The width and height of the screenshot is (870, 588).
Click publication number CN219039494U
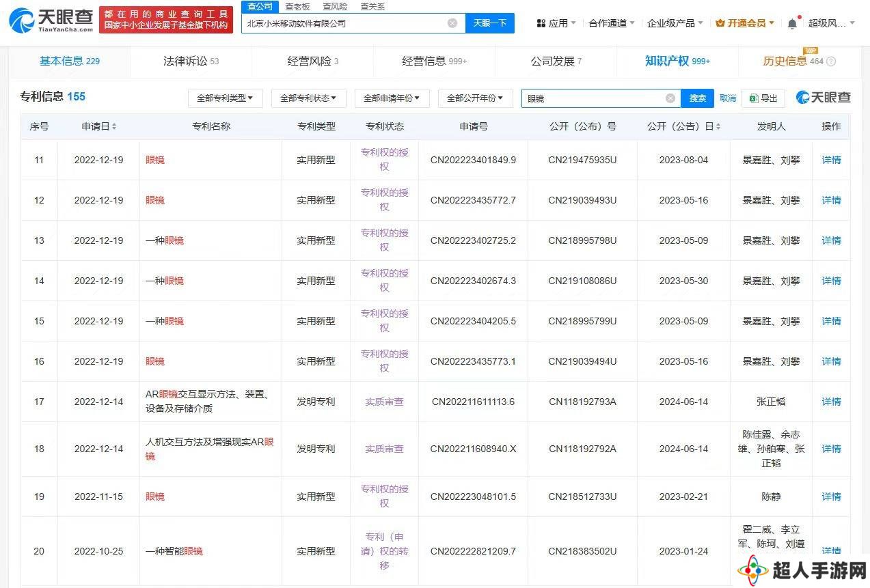pyautogui.click(x=582, y=361)
